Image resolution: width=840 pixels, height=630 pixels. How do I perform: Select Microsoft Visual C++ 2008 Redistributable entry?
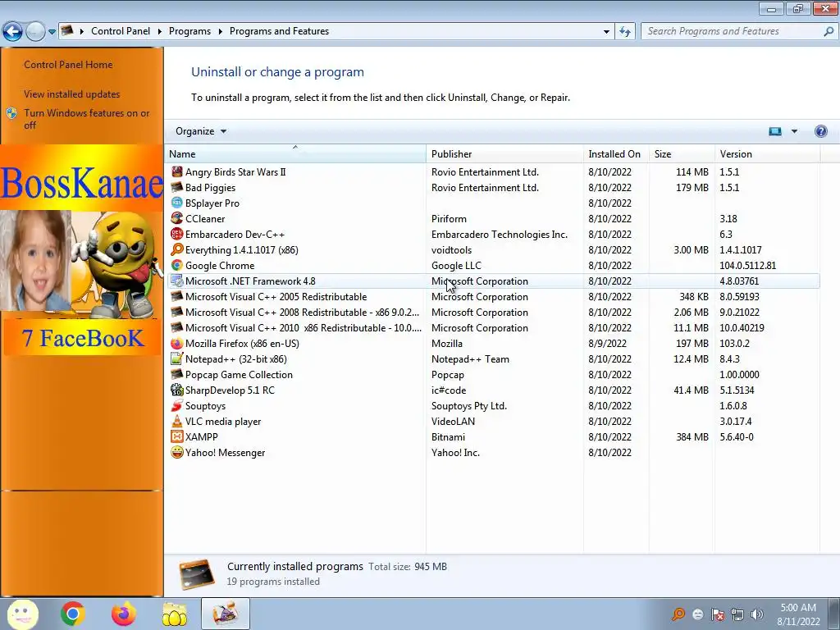coord(302,313)
